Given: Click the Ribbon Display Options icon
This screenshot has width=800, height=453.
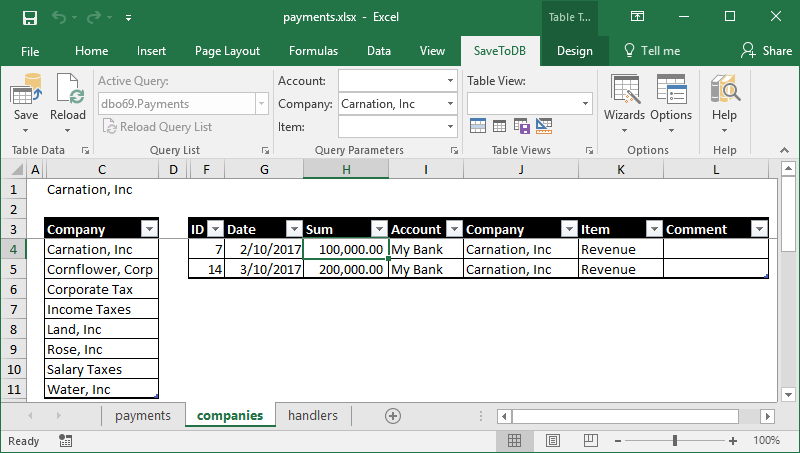Looking at the screenshot, I should click(637, 17).
